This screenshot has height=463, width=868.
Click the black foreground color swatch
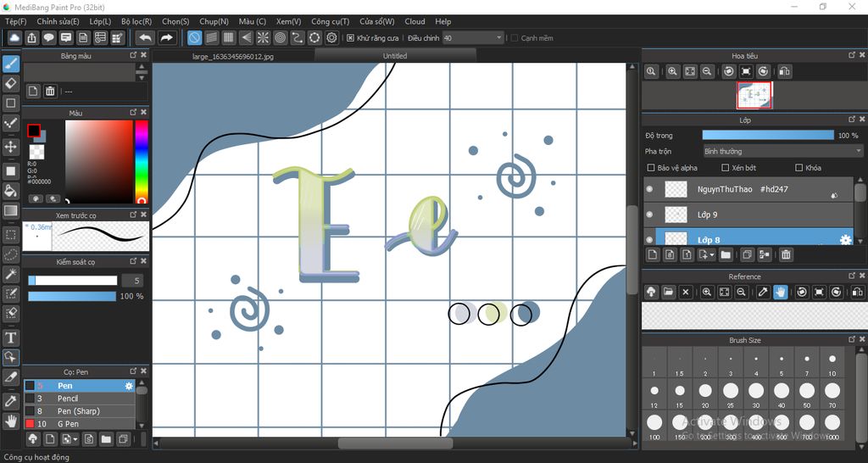(x=34, y=131)
